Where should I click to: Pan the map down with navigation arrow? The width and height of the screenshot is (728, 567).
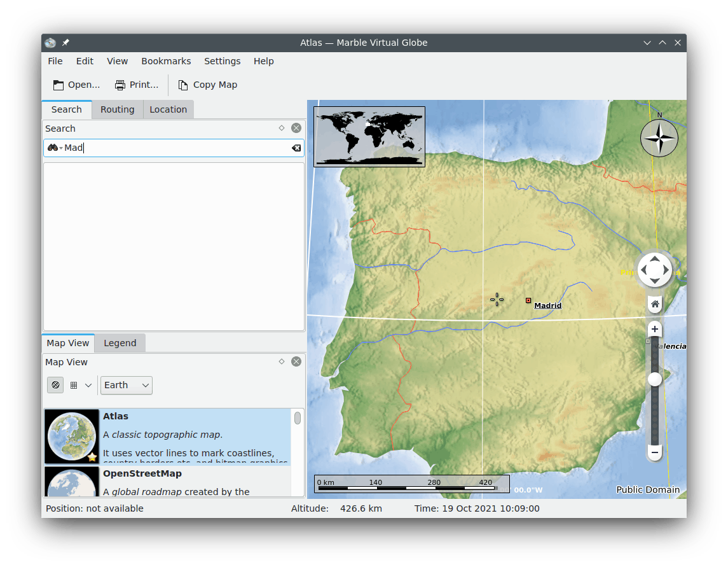[655, 280]
